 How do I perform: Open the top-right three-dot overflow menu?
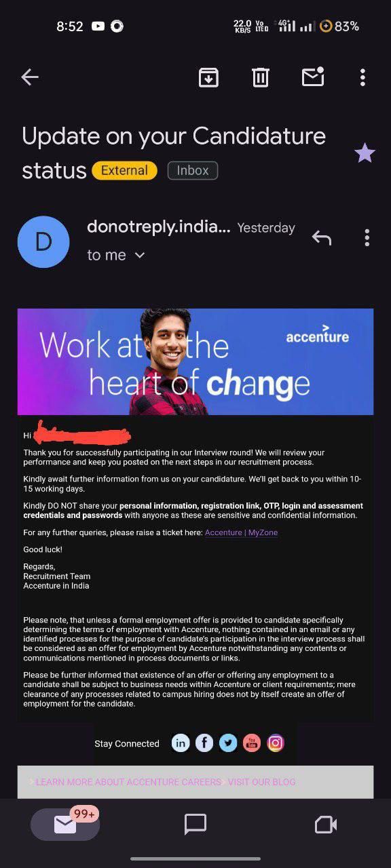point(362,77)
